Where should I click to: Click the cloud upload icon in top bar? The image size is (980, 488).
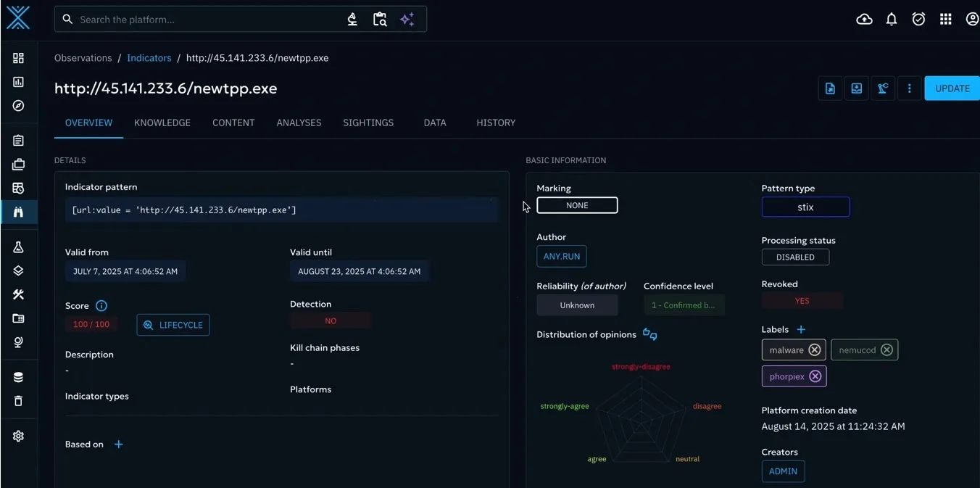click(x=864, y=20)
